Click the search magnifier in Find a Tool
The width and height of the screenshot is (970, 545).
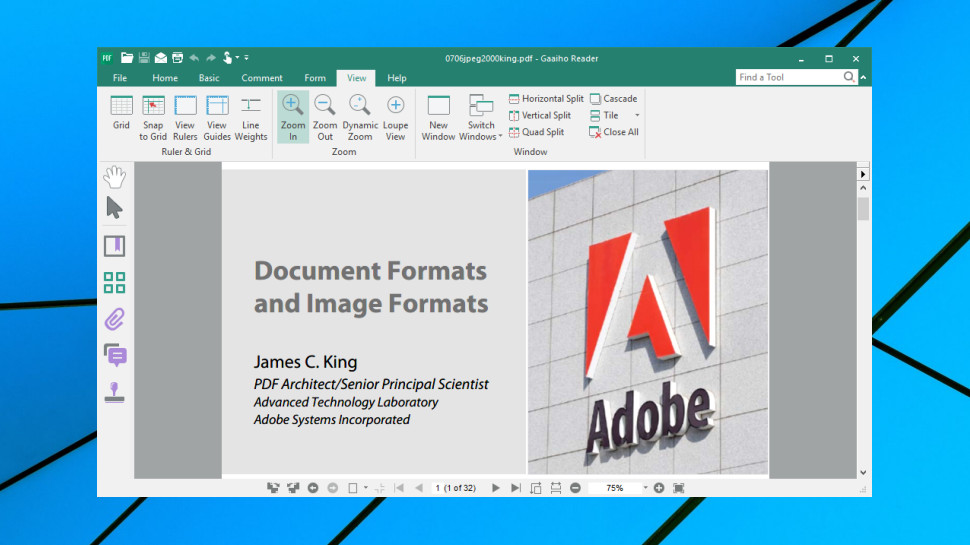[849, 77]
